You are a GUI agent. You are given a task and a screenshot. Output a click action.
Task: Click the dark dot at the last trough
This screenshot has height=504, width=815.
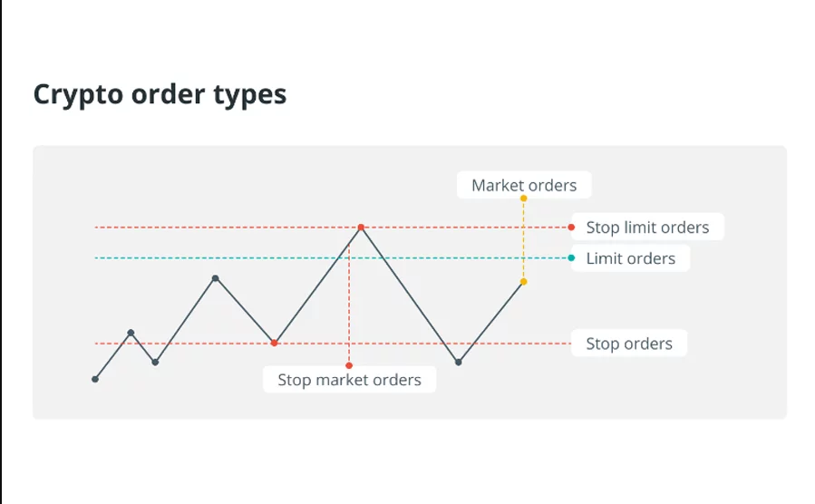(459, 362)
